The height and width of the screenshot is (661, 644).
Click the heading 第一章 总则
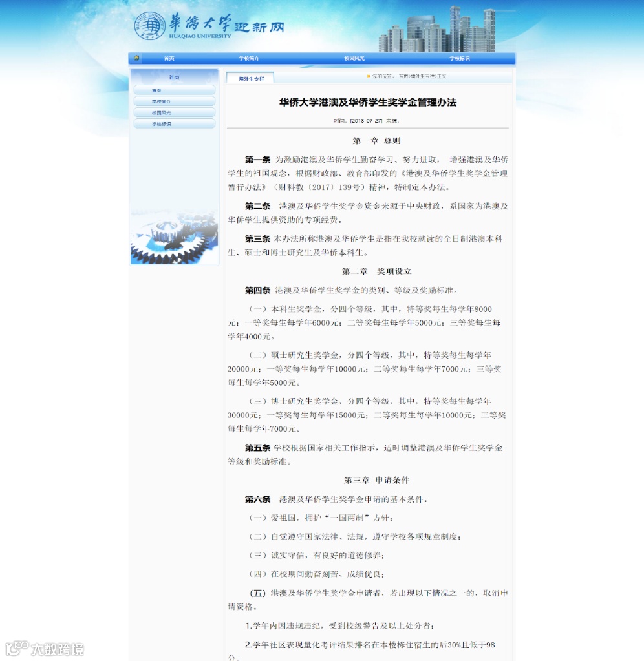click(376, 141)
